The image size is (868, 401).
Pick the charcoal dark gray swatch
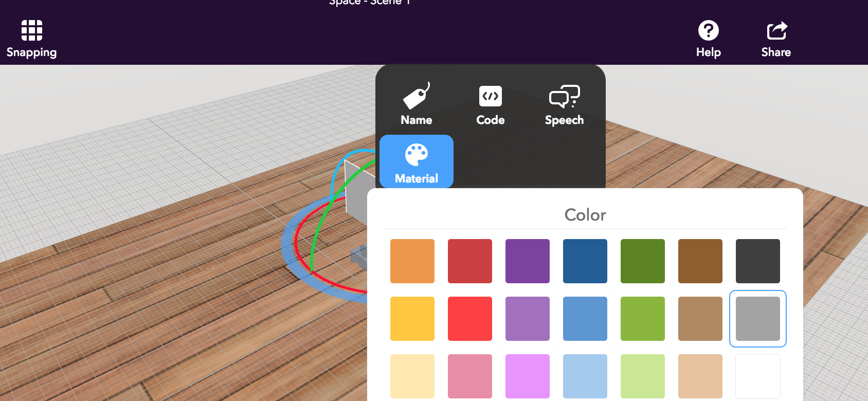(x=758, y=261)
